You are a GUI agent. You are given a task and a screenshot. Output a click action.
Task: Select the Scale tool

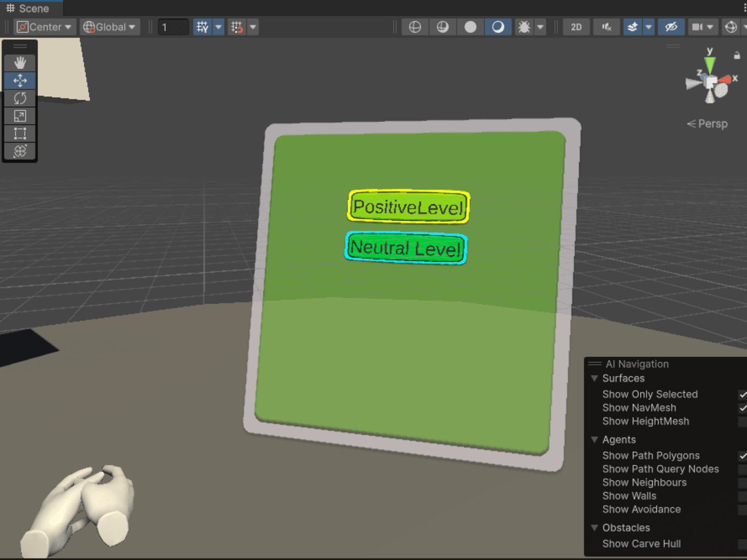coord(20,116)
